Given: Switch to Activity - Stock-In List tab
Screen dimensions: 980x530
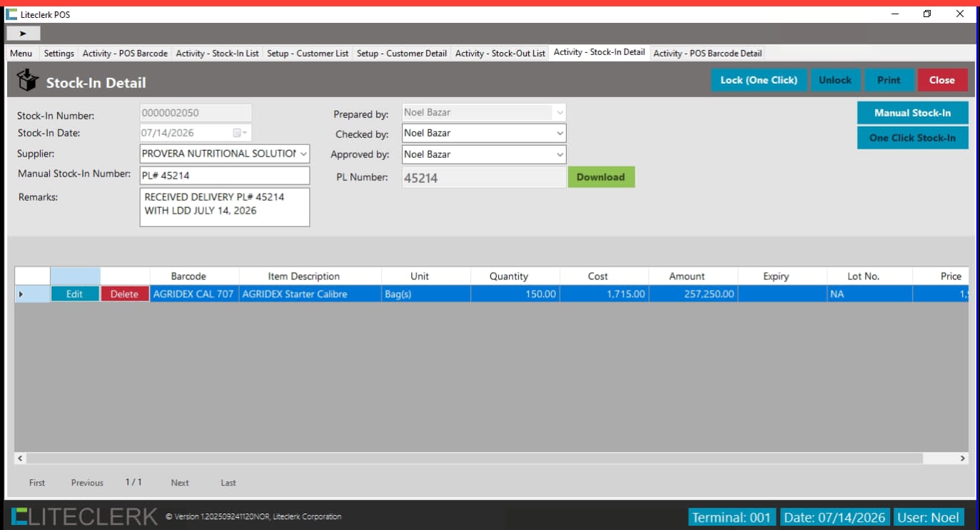Looking at the screenshot, I should point(218,54).
